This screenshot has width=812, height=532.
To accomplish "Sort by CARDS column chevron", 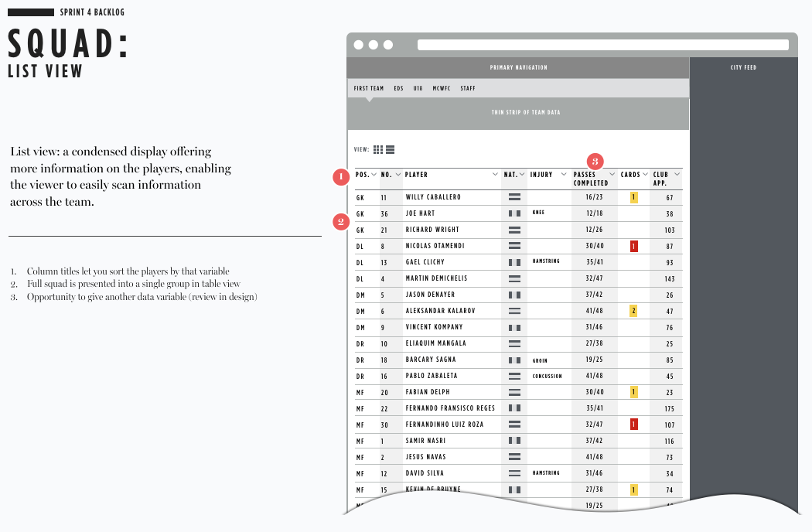I will pyautogui.click(x=645, y=175).
